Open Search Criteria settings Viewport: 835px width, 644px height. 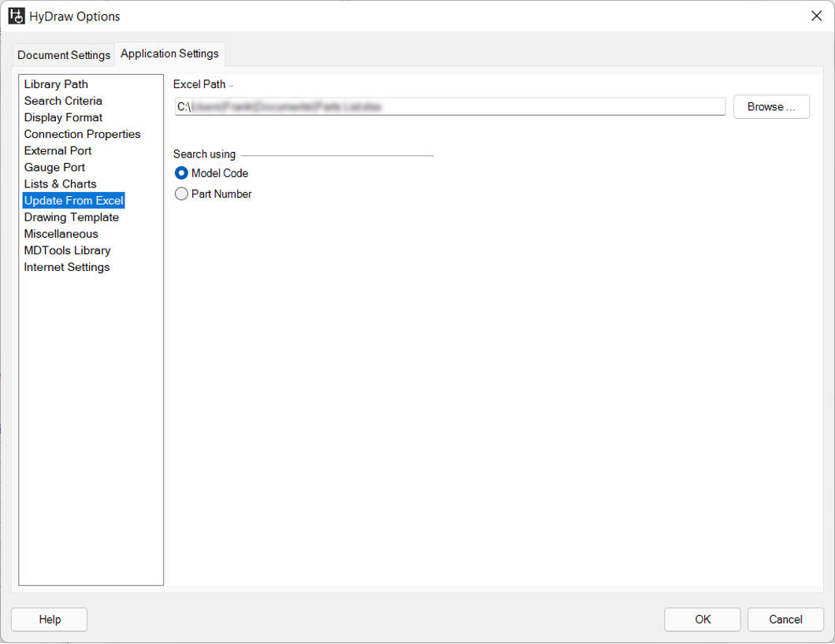click(x=63, y=101)
